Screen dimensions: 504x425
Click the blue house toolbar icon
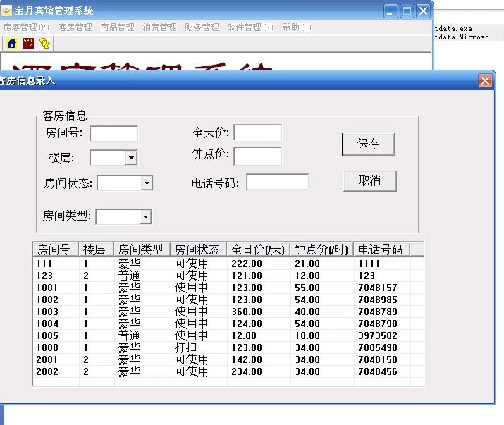point(11,44)
